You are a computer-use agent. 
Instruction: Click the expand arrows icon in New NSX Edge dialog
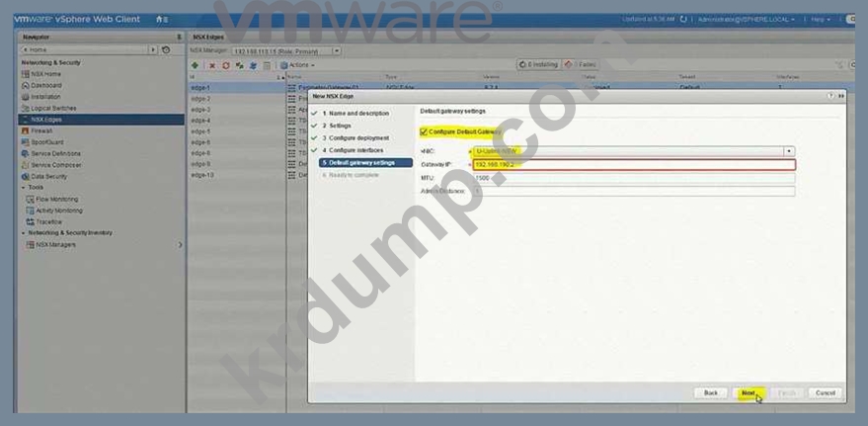(x=841, y=96)
